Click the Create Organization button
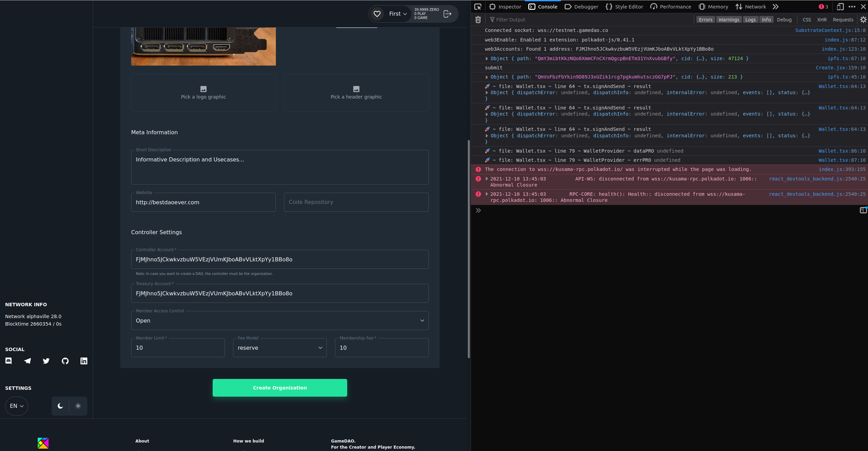The width and height of the screenshot is (868, 451). (279, 387)
